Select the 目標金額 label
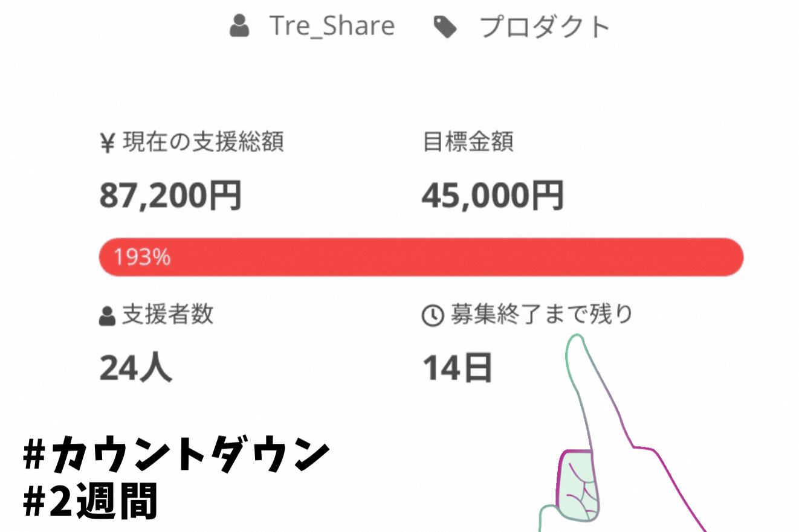Screen dimensions: 799x532 (x=468, y=143)
